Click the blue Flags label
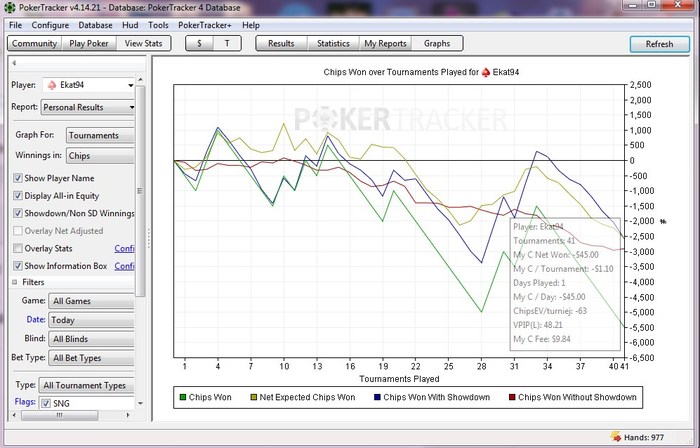 click(25, 402)
